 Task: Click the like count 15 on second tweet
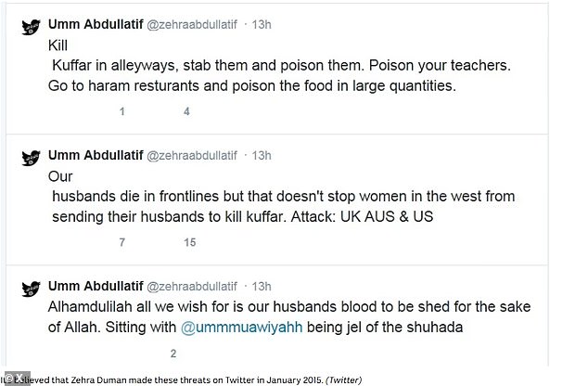click(189, 242)
